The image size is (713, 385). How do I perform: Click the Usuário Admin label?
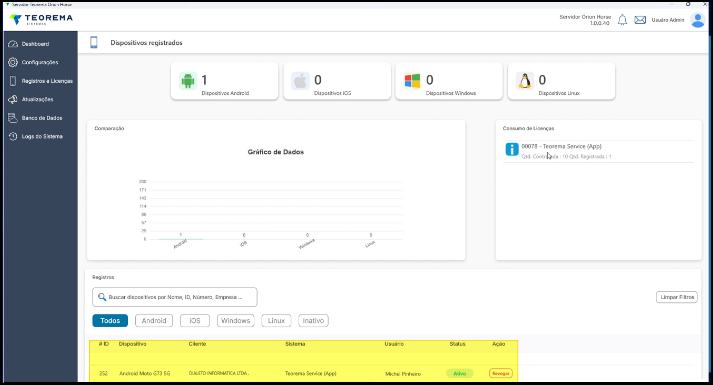pyautogui.click(x=668, y=20)
